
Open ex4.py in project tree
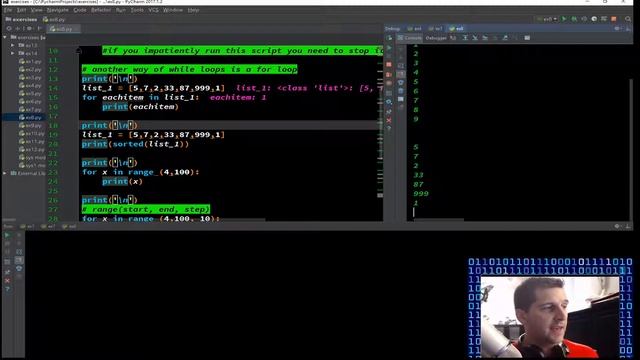click(30, 86)
